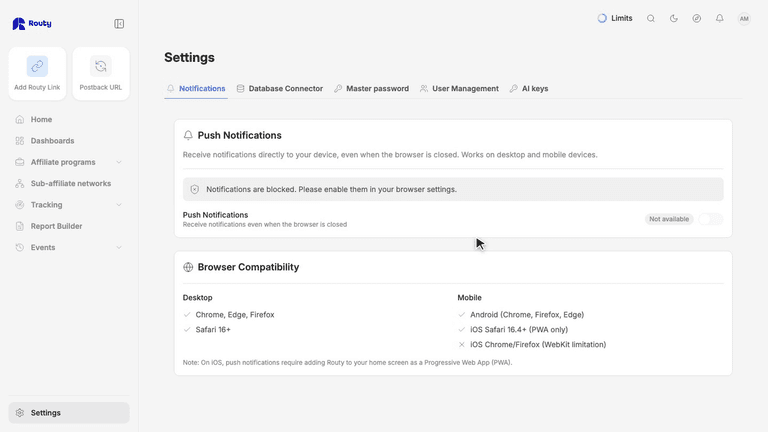
Task: Switch to the Database Connector tab
Action: click(280, 89)
